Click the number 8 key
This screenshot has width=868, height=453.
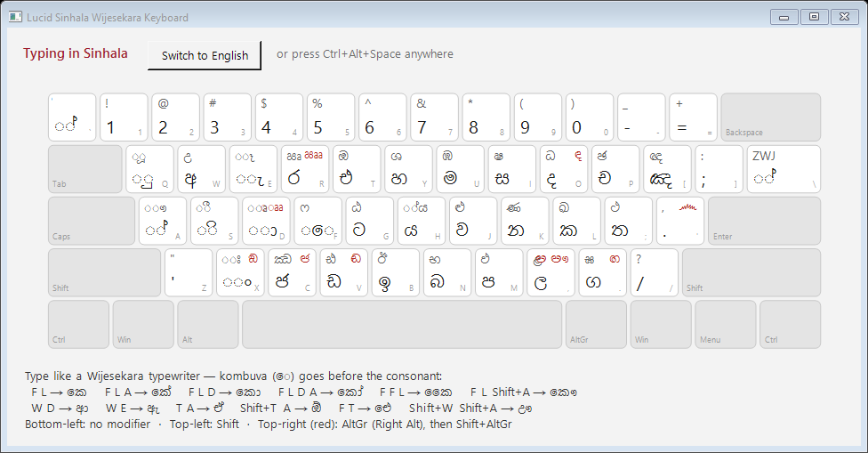tap(486, 117)
